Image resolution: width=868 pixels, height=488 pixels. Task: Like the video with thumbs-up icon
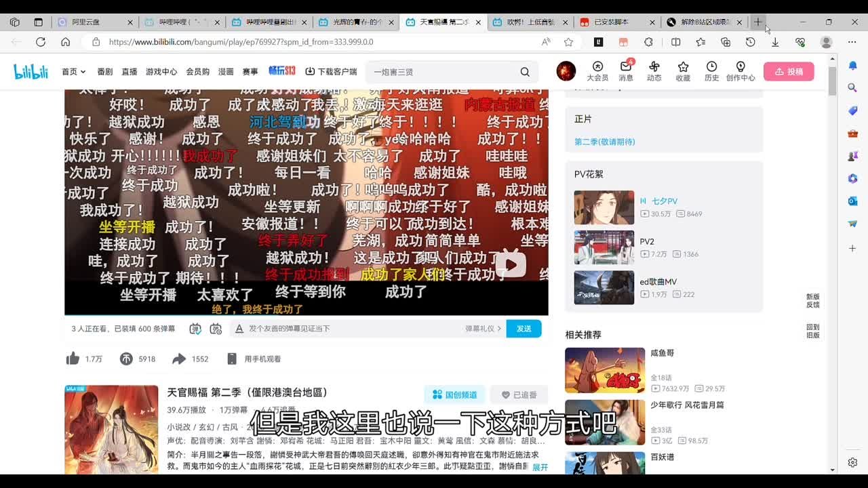[73, 359]
